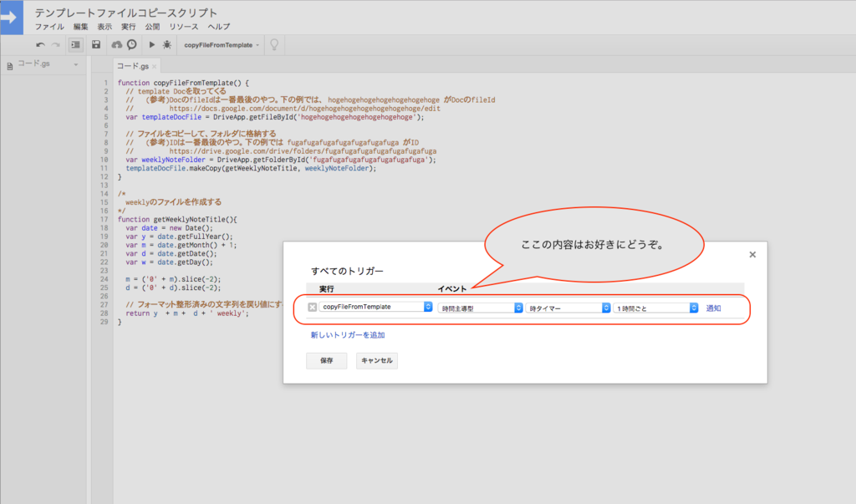Image resolution: width=856 pixels, height=504 pixels.
Task: Click line 1 function copyFileFromTemplate code
Action: 183,83
